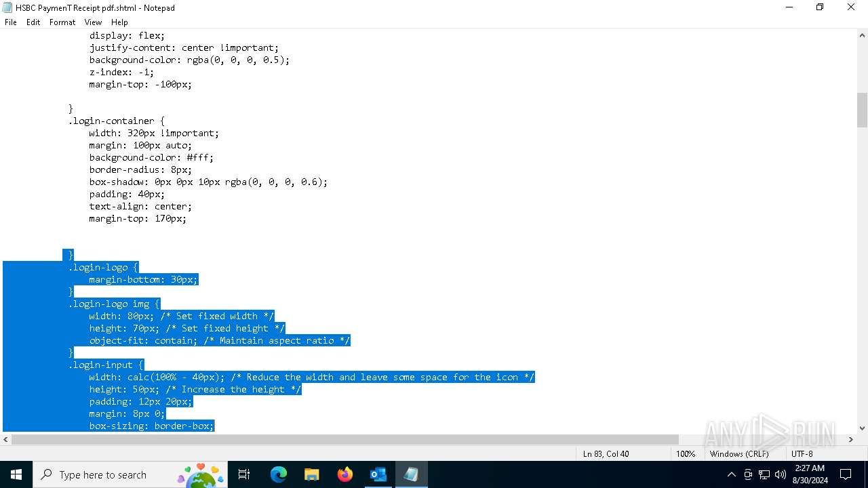Click the '.login-logo img {' line
This screenshot has width=868, height=488.
pyautogui.click(x=113, y=304)
